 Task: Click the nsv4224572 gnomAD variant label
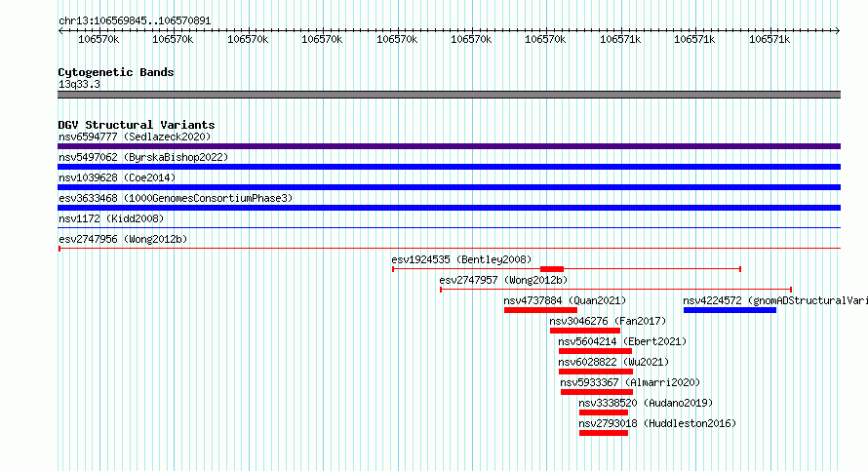point(775,300)
